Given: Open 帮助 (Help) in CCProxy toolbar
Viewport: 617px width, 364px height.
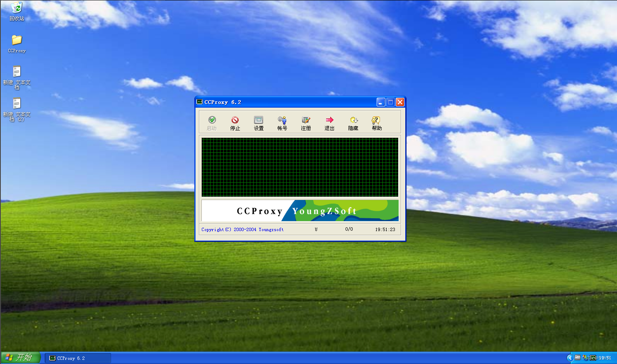Looking at the screenshot, I should pos(377,123).
